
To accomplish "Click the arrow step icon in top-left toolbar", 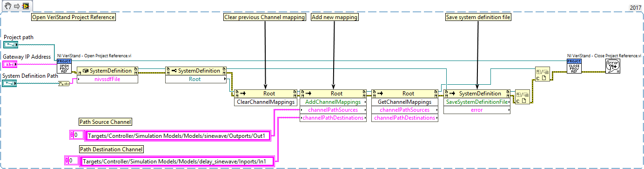I will (15, 6).
